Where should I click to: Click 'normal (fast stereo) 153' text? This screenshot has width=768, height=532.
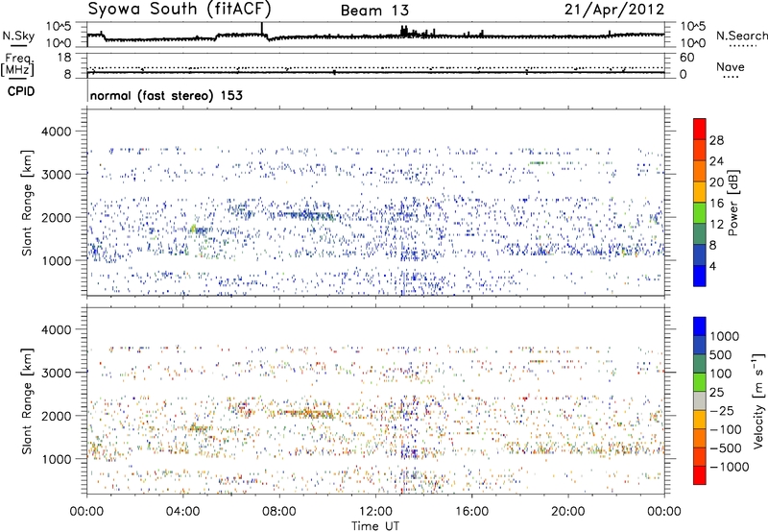pyautogui.click(x=166, y=95)
